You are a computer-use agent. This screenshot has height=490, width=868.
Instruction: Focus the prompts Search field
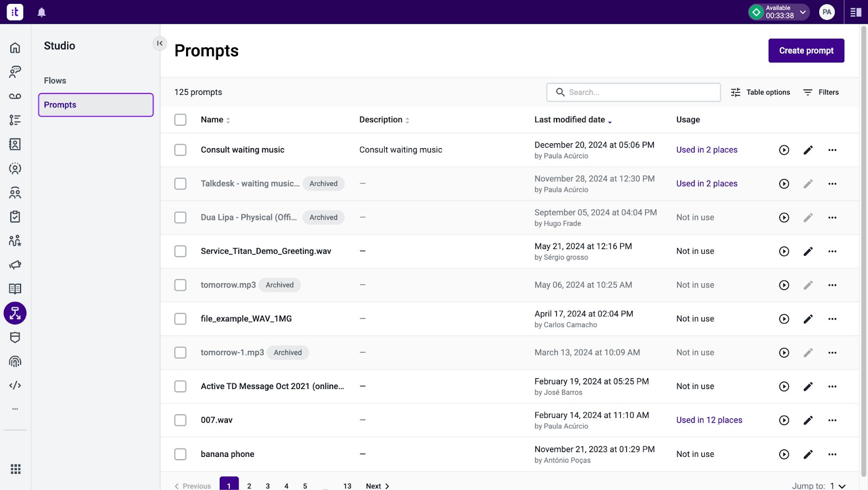pyautogui.click(x=634, y=92)
